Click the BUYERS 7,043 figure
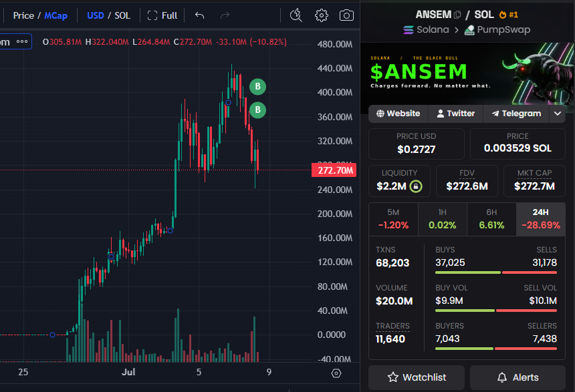Image resolution: width=575 pixels, height=392 pixels. 447,339
